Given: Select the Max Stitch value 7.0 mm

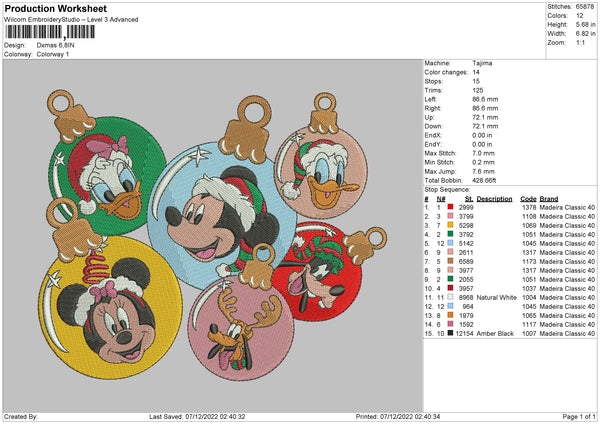Looking at the screenshot, I should point(483,153).
